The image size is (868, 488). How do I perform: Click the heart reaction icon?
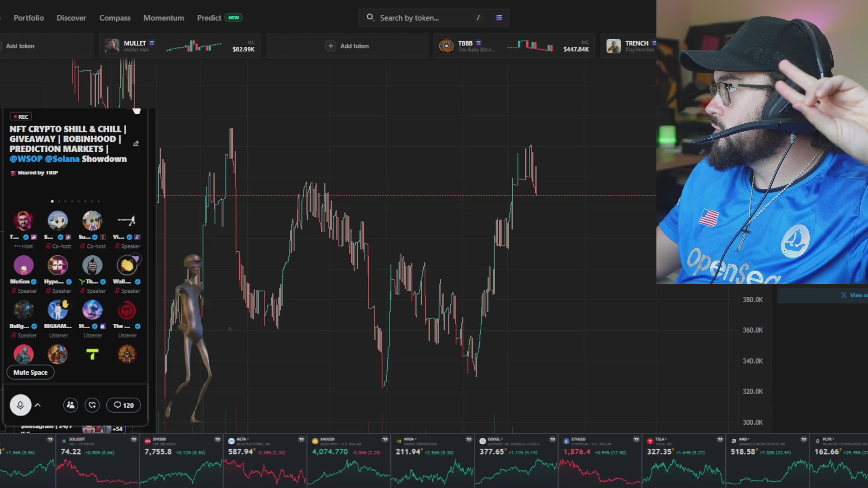pyautogui.click(x=92, y=405)
